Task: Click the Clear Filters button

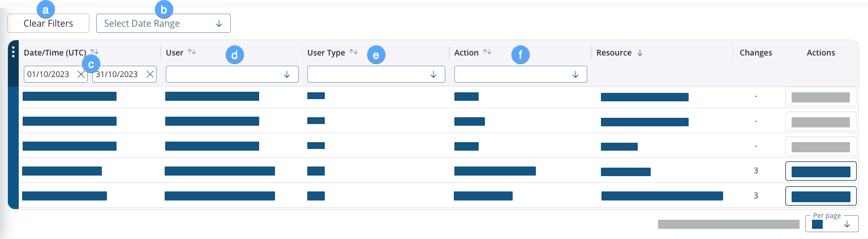Action: click(x=48, y=23)
